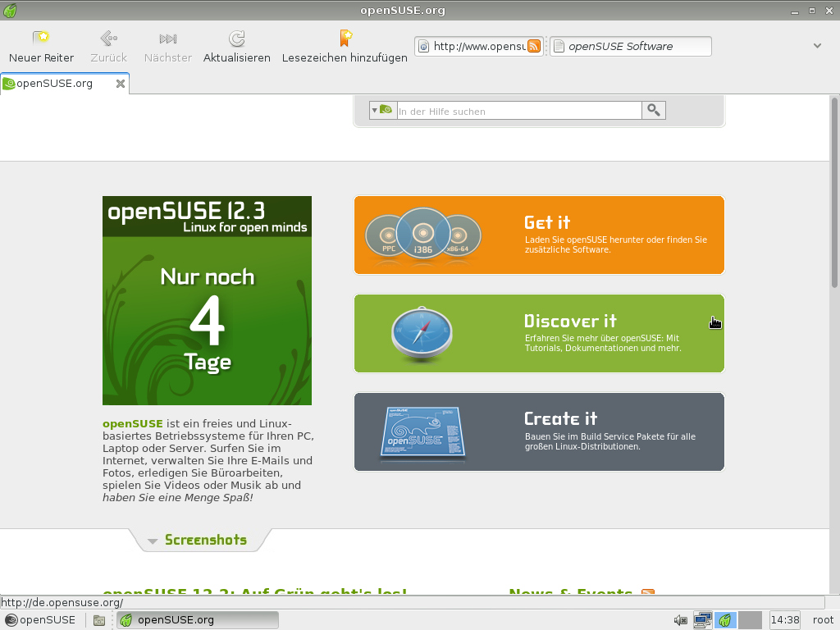The image size is (840, 630).
Task: Collapse the Screenshots section
Action: point(199,540)
